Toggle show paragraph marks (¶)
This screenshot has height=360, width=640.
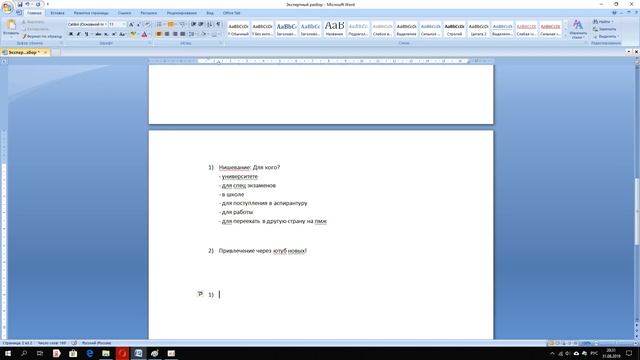pos(218,24)
